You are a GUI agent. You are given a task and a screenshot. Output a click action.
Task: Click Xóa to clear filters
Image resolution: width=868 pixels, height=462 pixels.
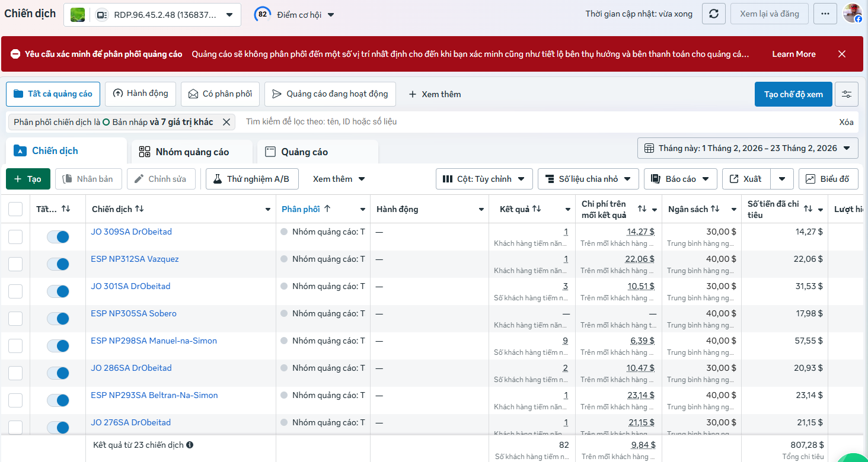[846, 122]
